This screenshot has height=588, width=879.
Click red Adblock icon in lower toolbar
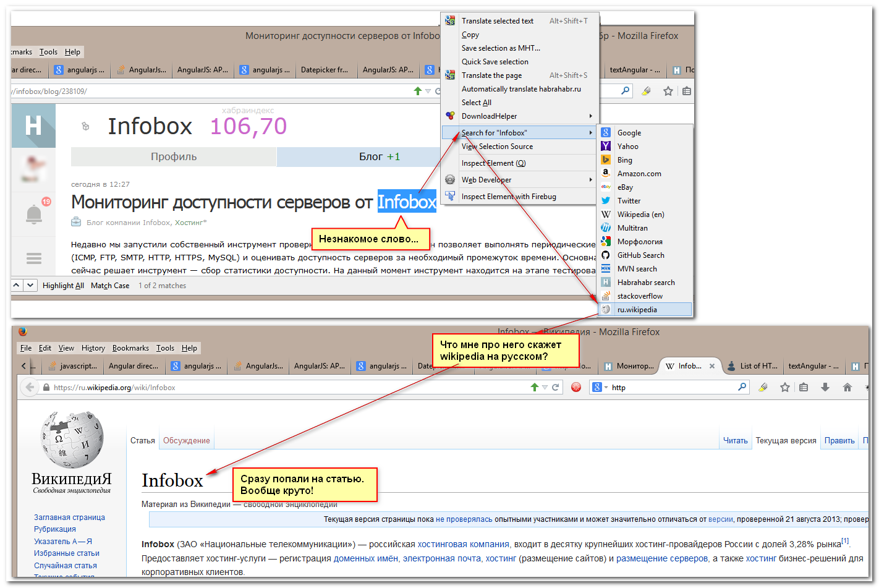[x=576, y=387]
